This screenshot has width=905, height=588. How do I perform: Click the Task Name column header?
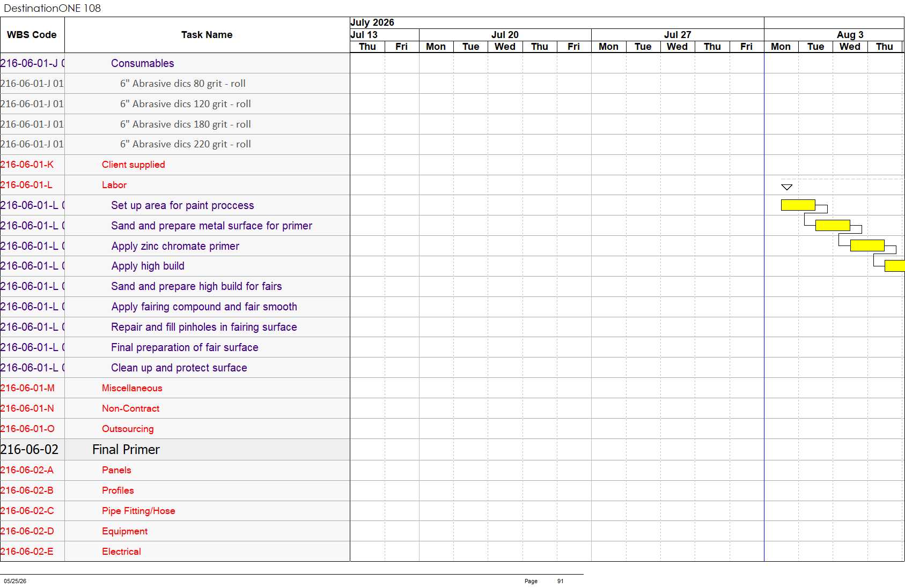[207, 35]
